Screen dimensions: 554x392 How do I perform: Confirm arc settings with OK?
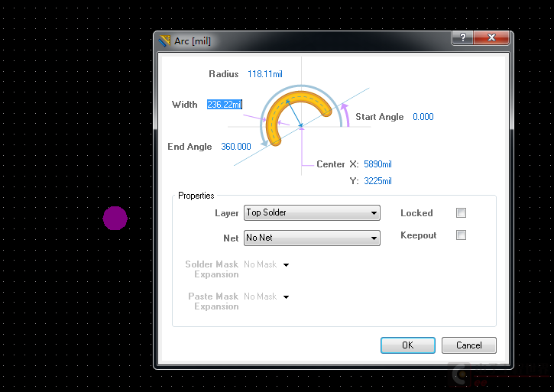click(408, 345)
